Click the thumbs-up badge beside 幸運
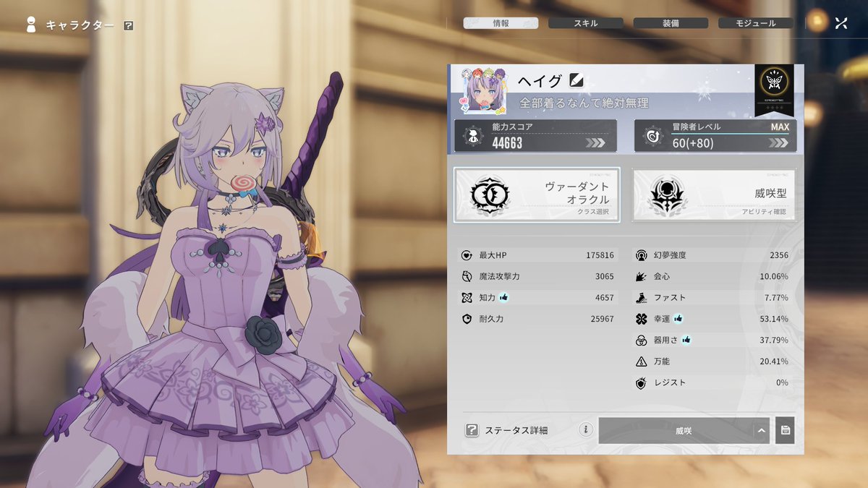 (678, 318)
